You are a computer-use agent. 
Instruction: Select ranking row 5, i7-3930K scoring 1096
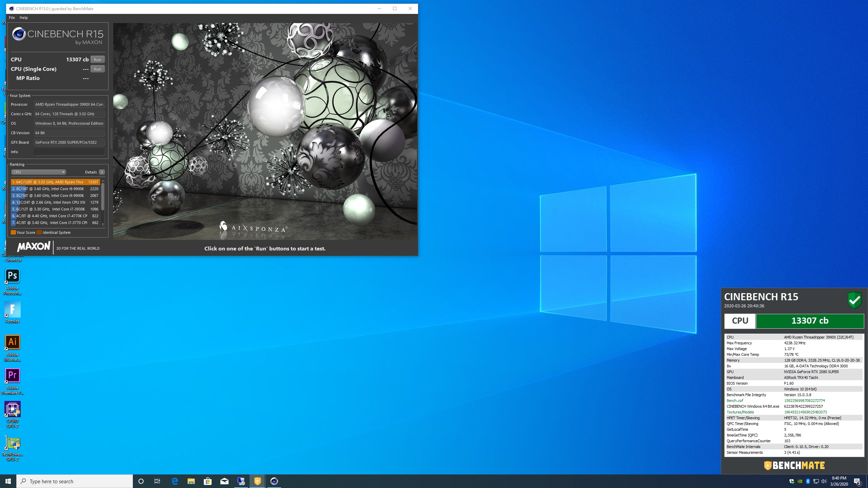[55, 209]
